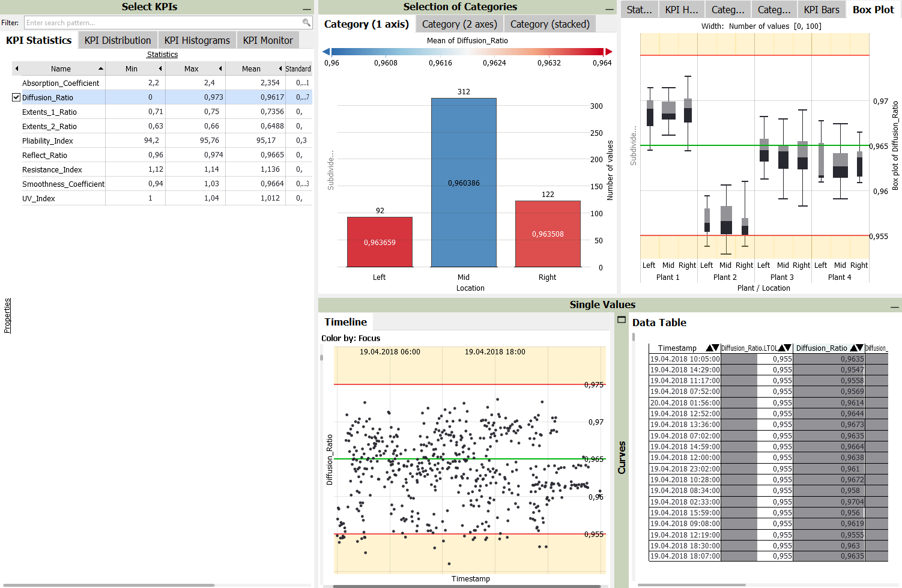Select the KPI Bars tab
Viewport: 902px width, 588px height.
tap(821, 10)
